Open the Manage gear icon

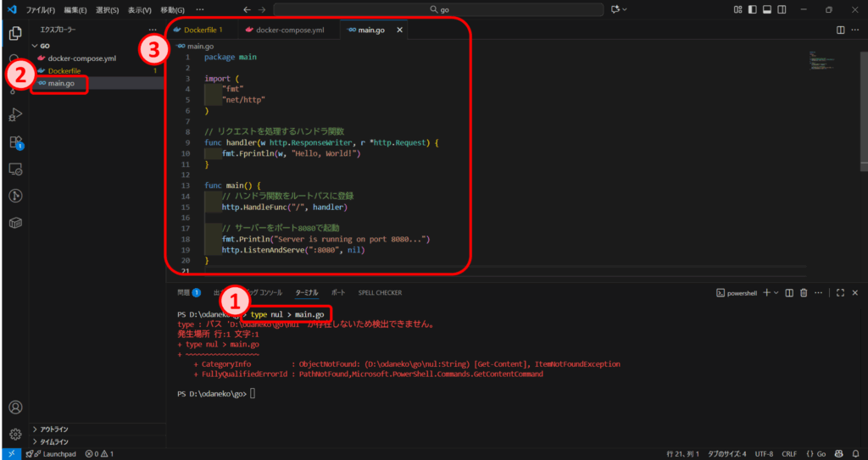[14, 434]
